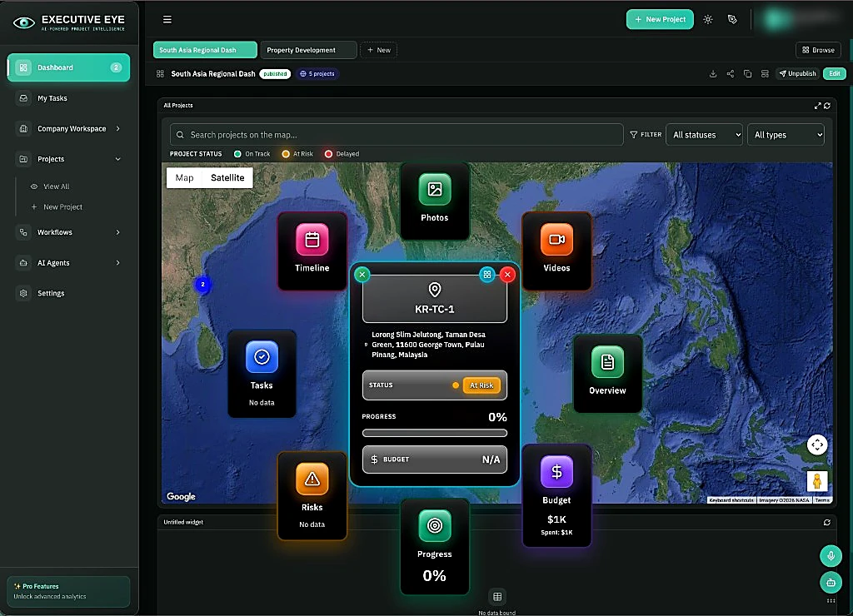Open the AI assistant robot button
Image resolution: width=853 pixels, height=616 pixels.
(831, 583)
